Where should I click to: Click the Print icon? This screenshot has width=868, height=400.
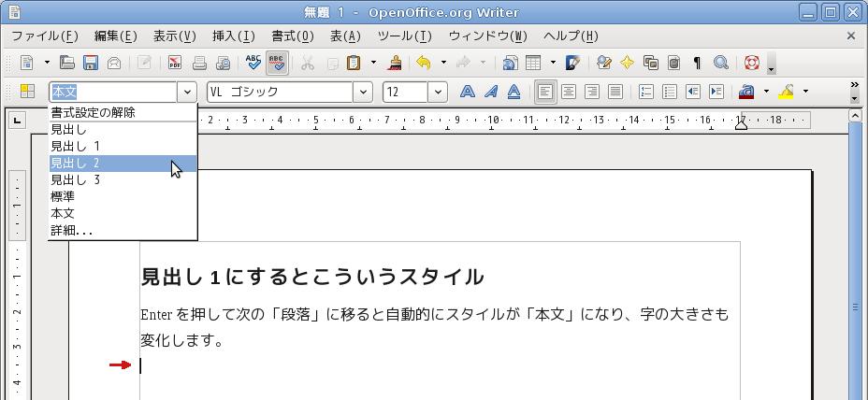[199, 63]
